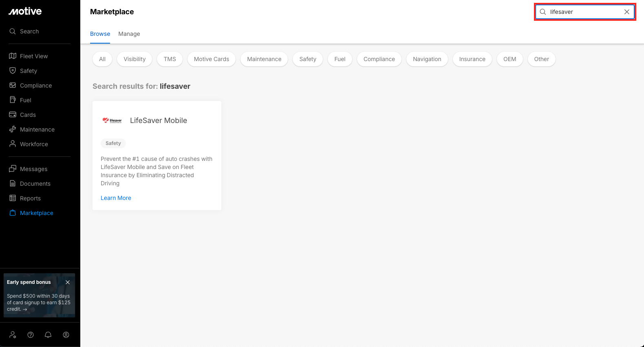
Task: Click the LifeSaver logo thumbnail
Action: pos(112,121)
